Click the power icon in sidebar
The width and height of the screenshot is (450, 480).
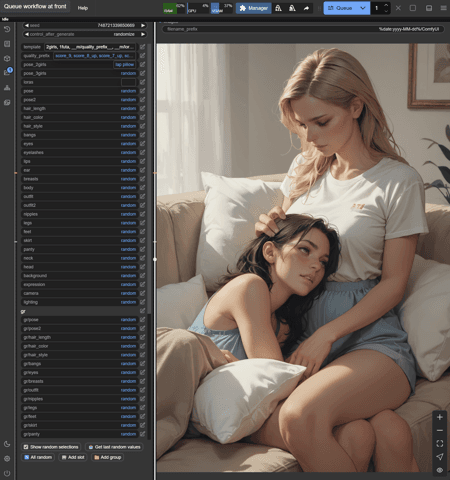click(x=7, y=473)
